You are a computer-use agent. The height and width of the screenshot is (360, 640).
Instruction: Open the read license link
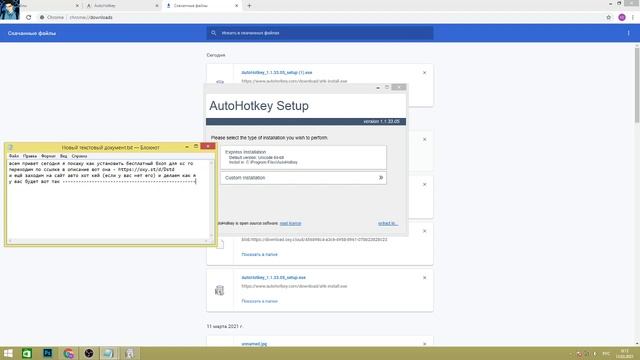[x=290, y=223]
